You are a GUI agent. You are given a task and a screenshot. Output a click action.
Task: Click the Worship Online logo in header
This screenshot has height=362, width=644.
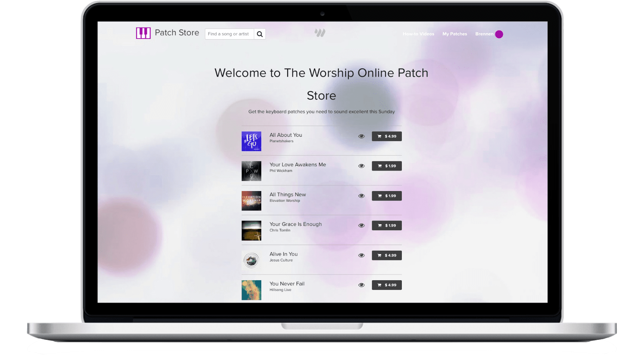320,33
